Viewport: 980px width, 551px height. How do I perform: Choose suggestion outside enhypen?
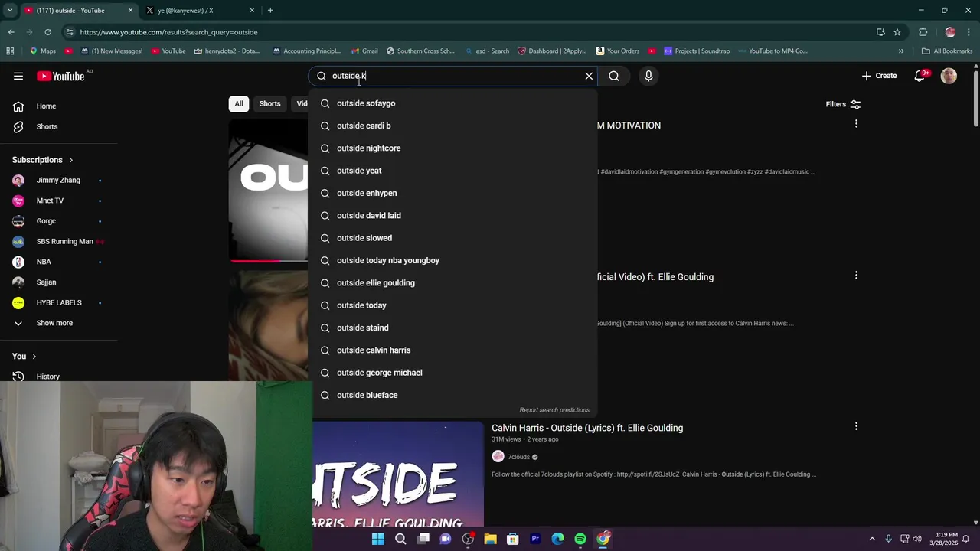(452, 193)
